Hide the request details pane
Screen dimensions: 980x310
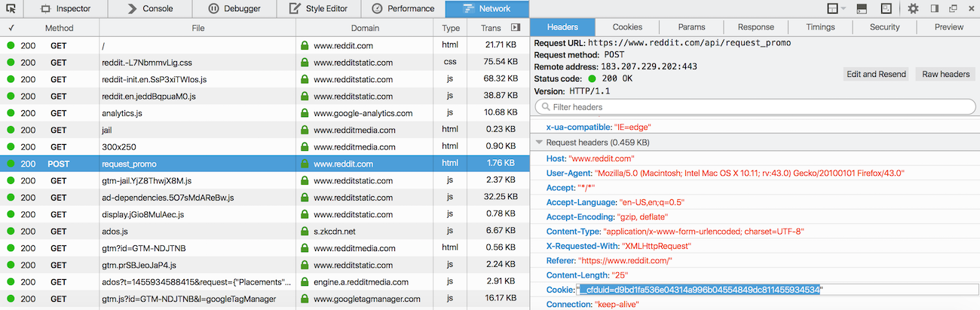[x=516, y=28]
